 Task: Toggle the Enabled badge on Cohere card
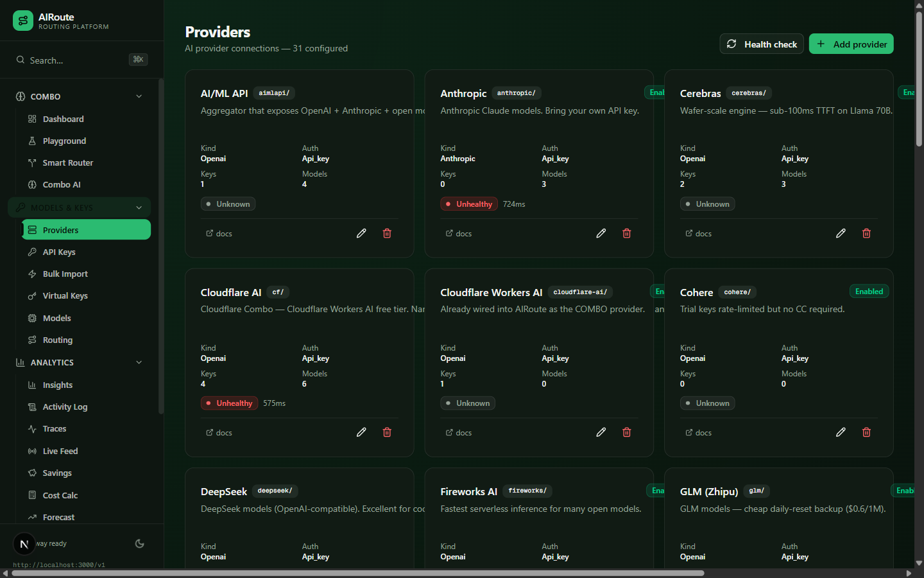(869, 292)
